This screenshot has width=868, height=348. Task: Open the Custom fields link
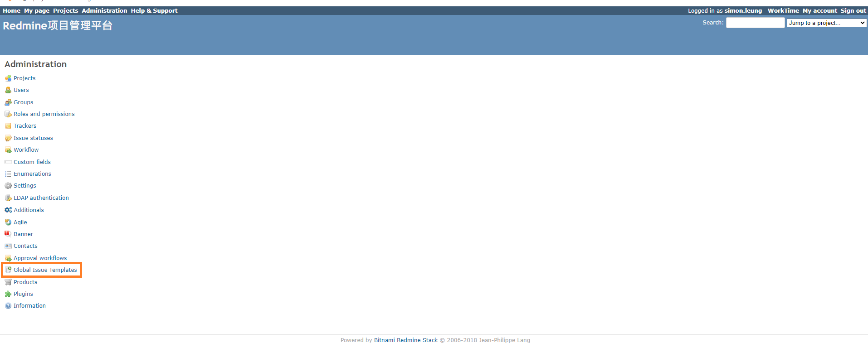32,162
